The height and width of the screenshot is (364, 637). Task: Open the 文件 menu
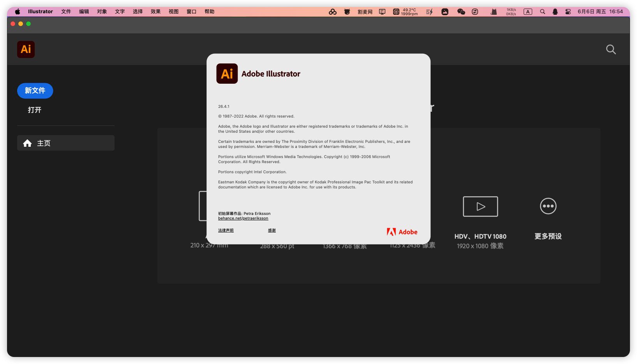click(x=66, y=12)
